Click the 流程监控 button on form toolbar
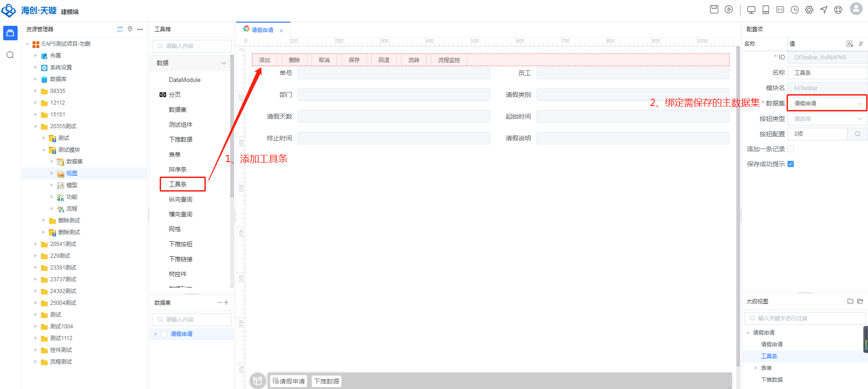The height and width of the screenshot is (389, 868). point(449,60)
